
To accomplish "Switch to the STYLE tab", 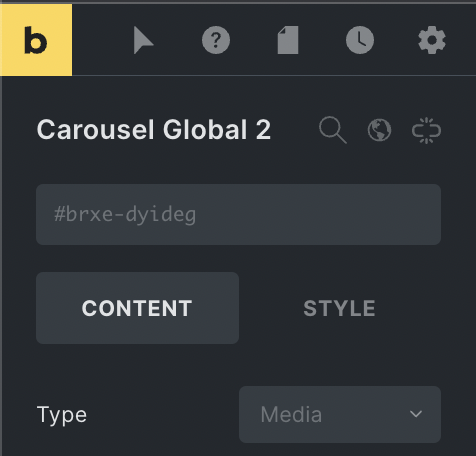I will click(x=340, y=308).
